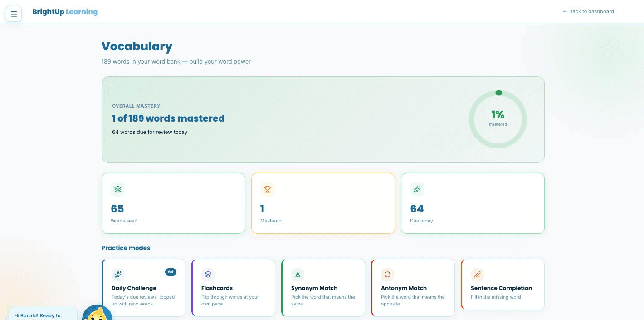Open the Due today stat card
Viewport: 644px width, 320px height.
pos(473,203)
